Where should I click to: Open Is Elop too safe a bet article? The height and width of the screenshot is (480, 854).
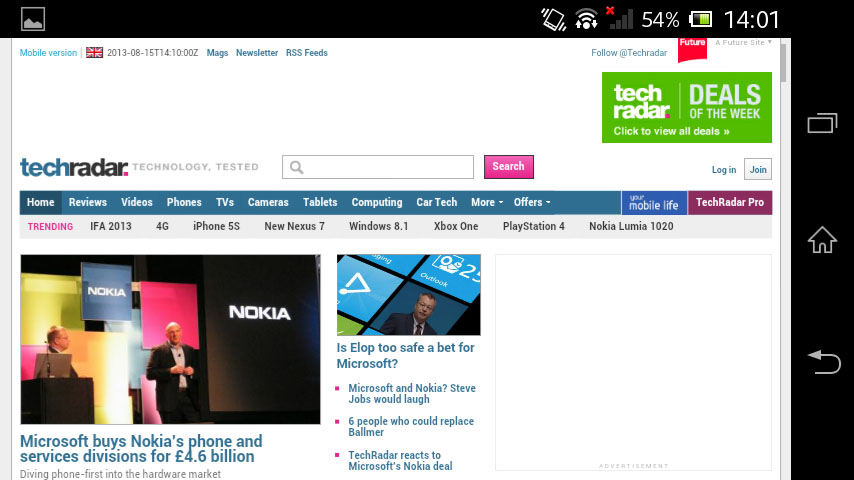coord(405,355)
